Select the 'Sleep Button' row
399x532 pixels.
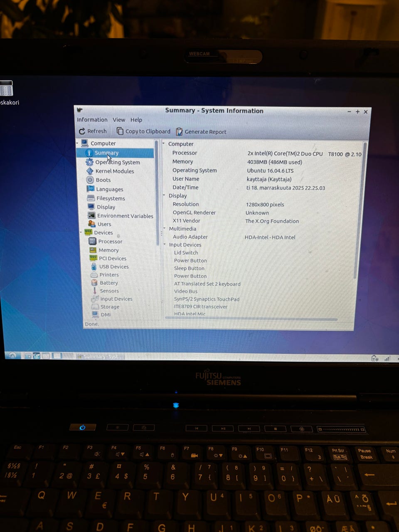[x=189, y=268]
